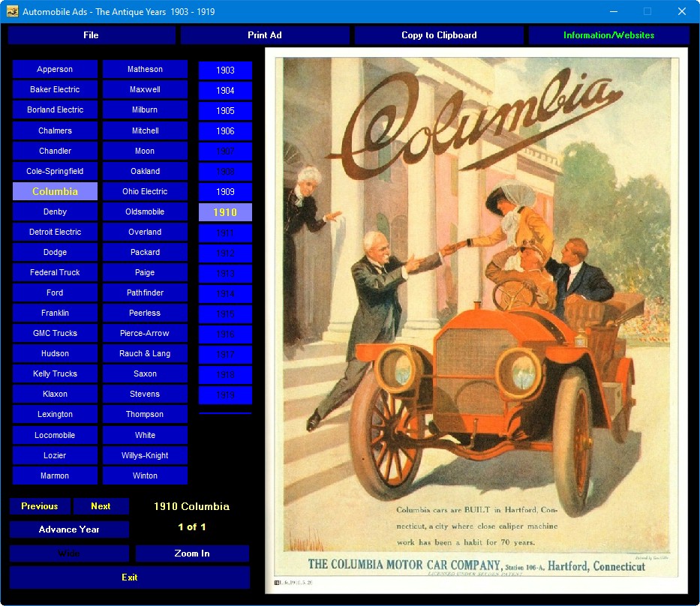This screenshot has width=700, height=606.
Task: Choose the 1905 year button
Action: pyautogui.click(x=225, y=111)
